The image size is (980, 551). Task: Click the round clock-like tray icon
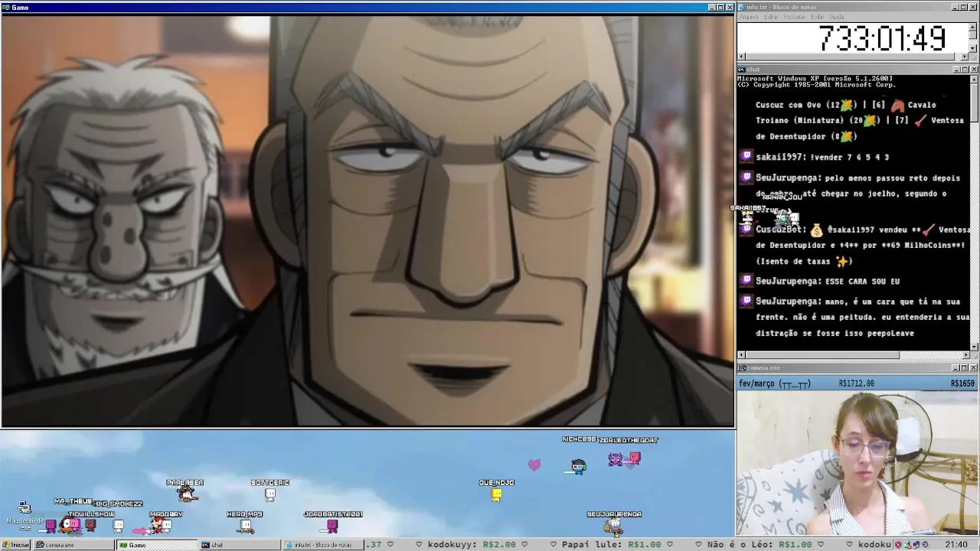[926, 545]
